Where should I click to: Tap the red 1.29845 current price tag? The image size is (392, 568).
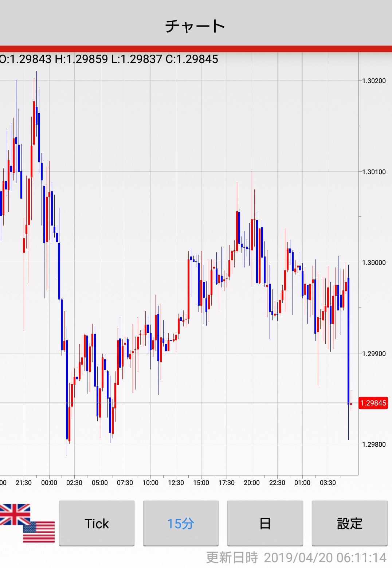(x=373, y=403)
